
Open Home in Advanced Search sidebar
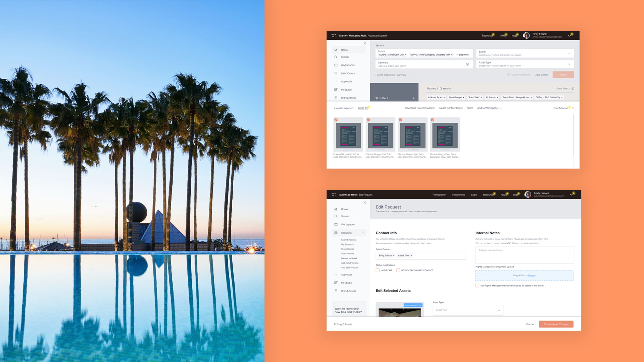349,50
